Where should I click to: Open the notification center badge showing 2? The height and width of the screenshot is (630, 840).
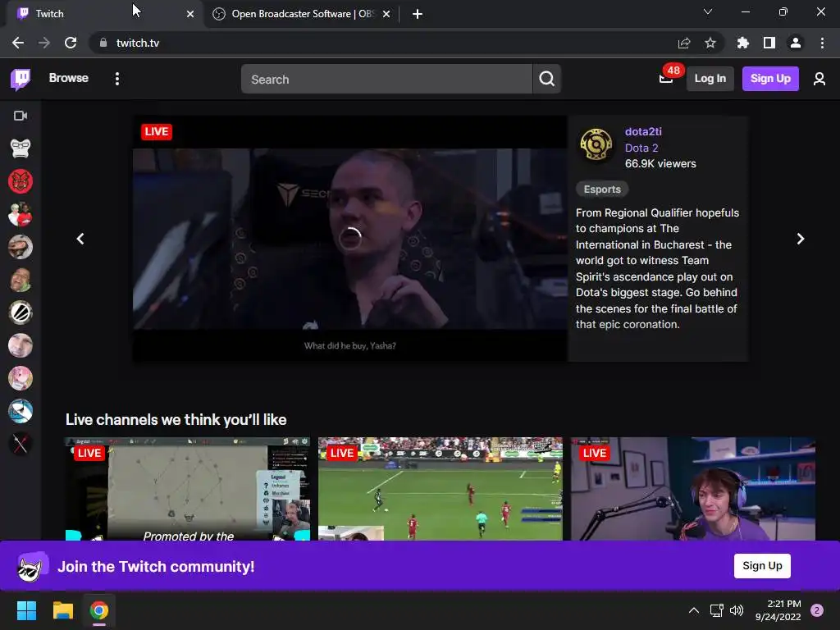(817, 610)
